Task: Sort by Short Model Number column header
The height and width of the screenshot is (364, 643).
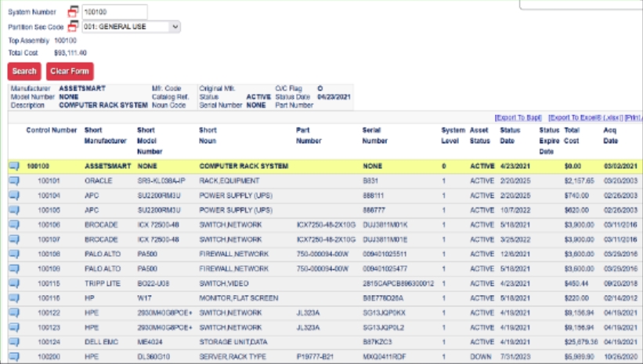Action: [150, 141]
